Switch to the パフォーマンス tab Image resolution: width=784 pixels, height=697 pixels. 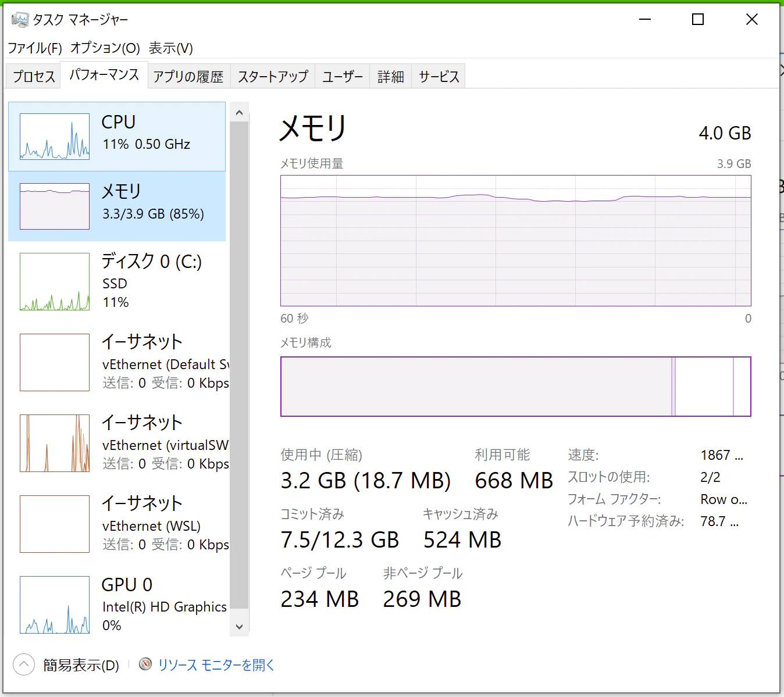click(104, 74)
